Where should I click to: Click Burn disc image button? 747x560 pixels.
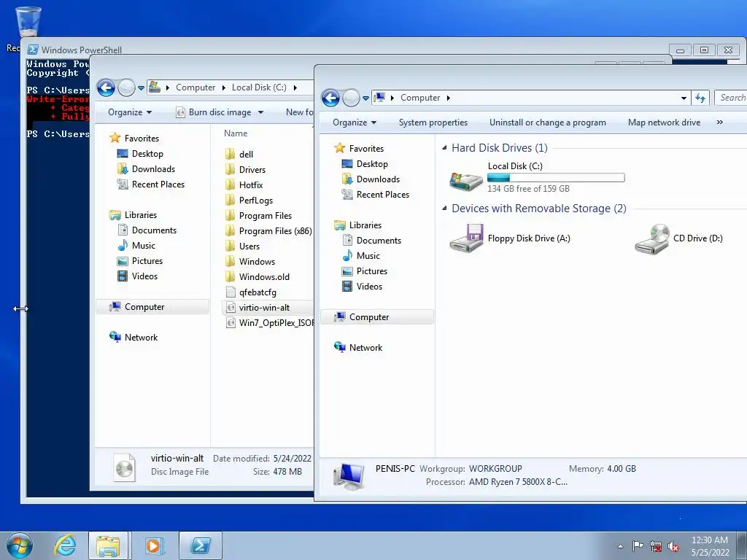coord(214,112)
